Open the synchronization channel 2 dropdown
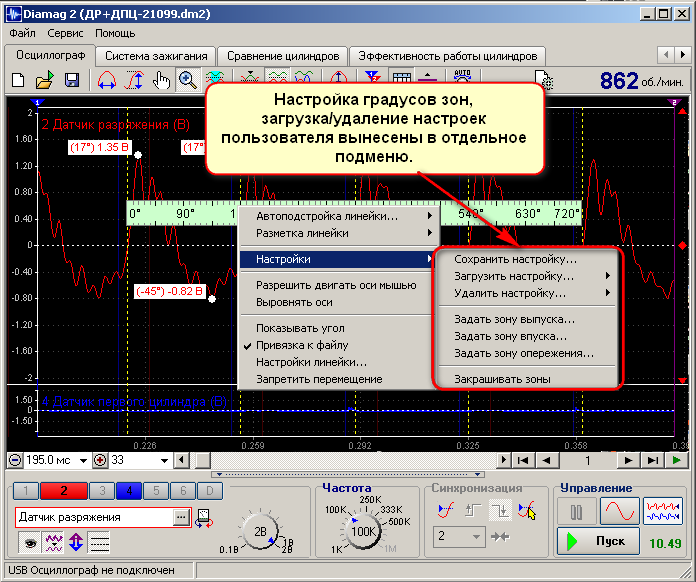 [x=476, y=537]
